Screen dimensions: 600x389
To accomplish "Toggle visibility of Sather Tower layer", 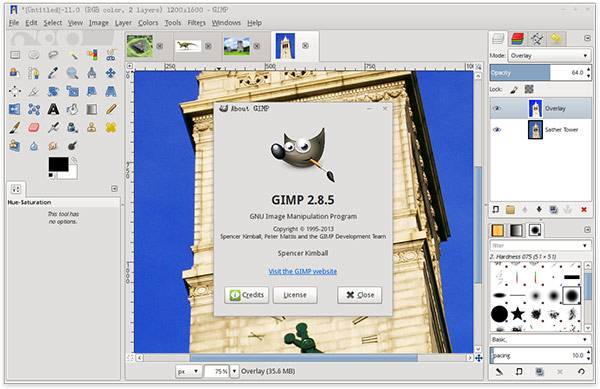I will pos(497,130).
